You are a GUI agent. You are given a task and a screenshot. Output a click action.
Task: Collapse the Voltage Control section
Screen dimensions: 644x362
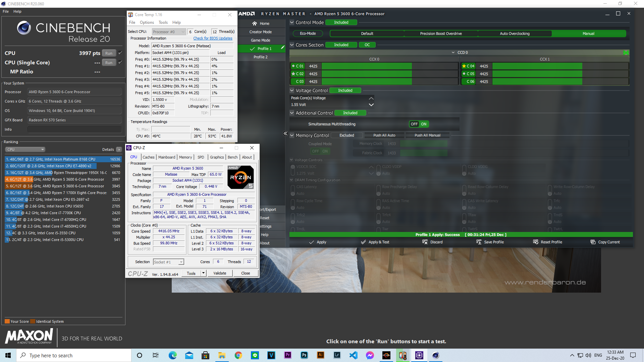pos(292,90)
